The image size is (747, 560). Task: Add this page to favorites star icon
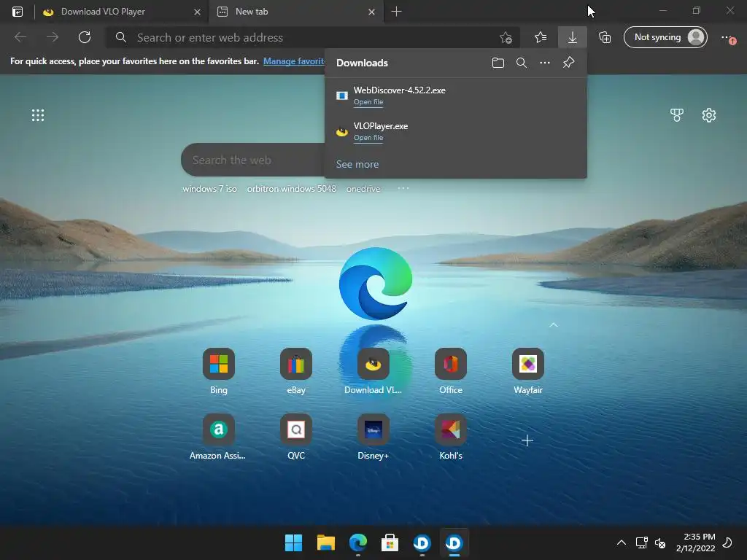tap(506, 38)
